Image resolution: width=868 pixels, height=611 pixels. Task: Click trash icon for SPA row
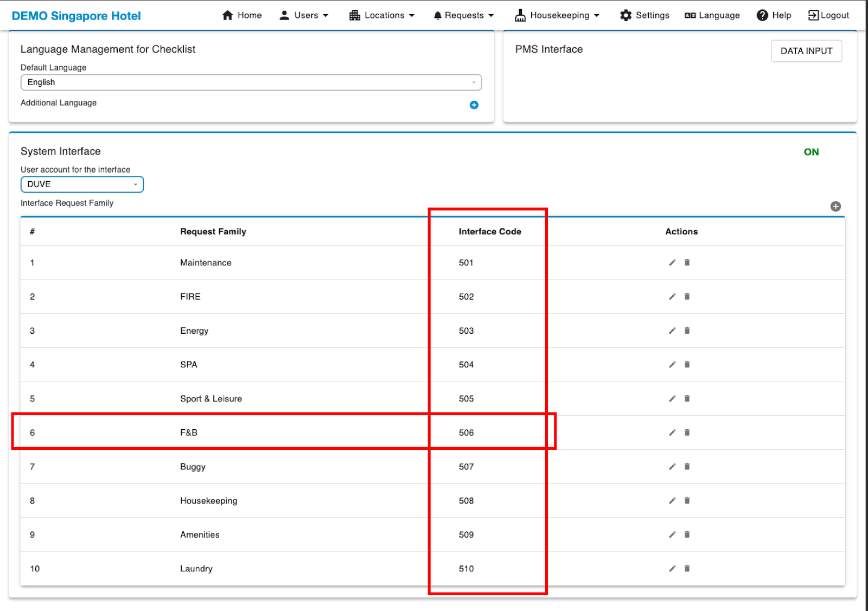(x=687, y=365)
